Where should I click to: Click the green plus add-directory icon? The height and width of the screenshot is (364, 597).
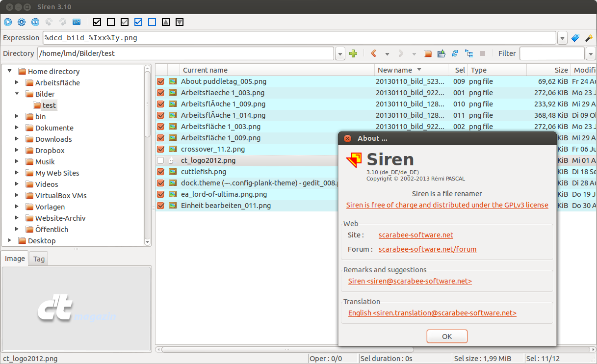[x=353, y=53]
